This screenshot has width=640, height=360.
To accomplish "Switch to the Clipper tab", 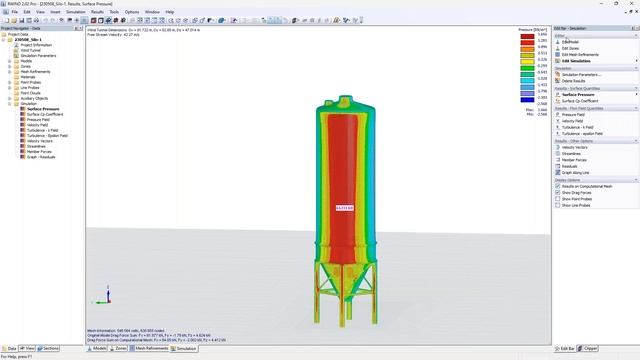I will point(588,349).
